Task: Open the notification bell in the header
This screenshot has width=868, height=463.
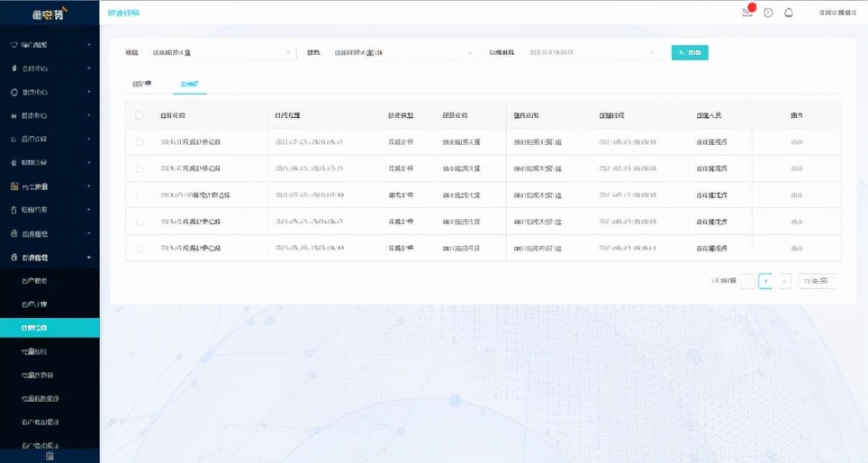Action: coord(789,13)
